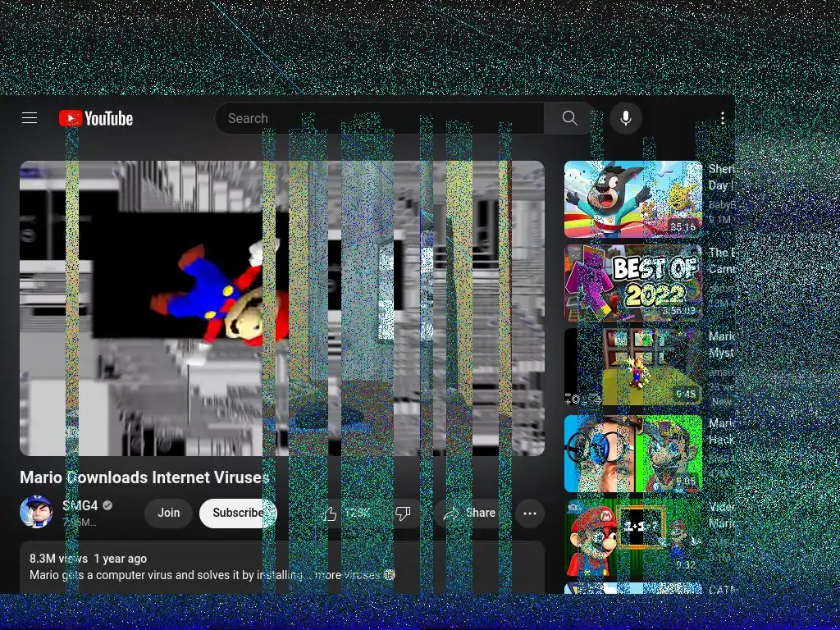The image size is (840, 630).
Task: Open the Mario 1+1 chalkboard thumbnail
Action: pyautogui.click(x=633, y=537)
